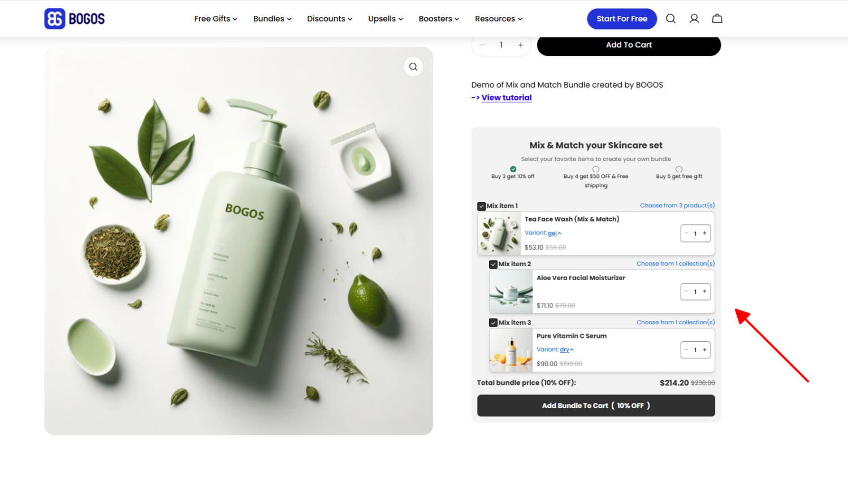Decrease Pure Vitamin C Serum quantity
The image size is (848, 504).
(x=686, y=350)
